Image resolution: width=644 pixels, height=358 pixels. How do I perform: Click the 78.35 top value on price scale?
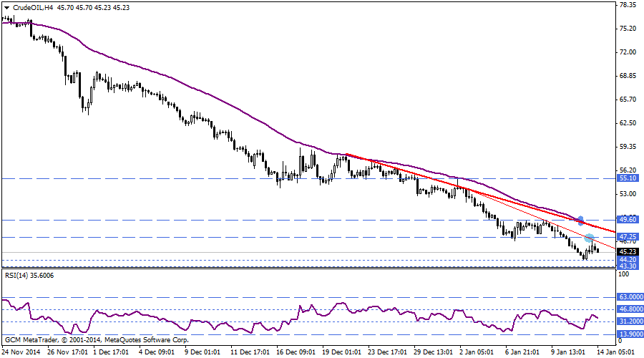tap(628, 5)
